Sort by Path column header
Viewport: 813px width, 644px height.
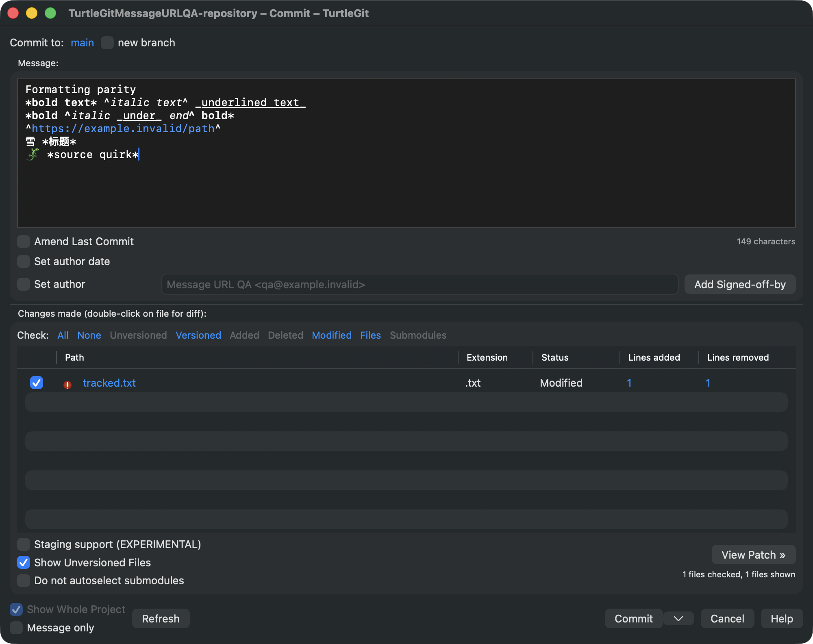pos(257,357)
